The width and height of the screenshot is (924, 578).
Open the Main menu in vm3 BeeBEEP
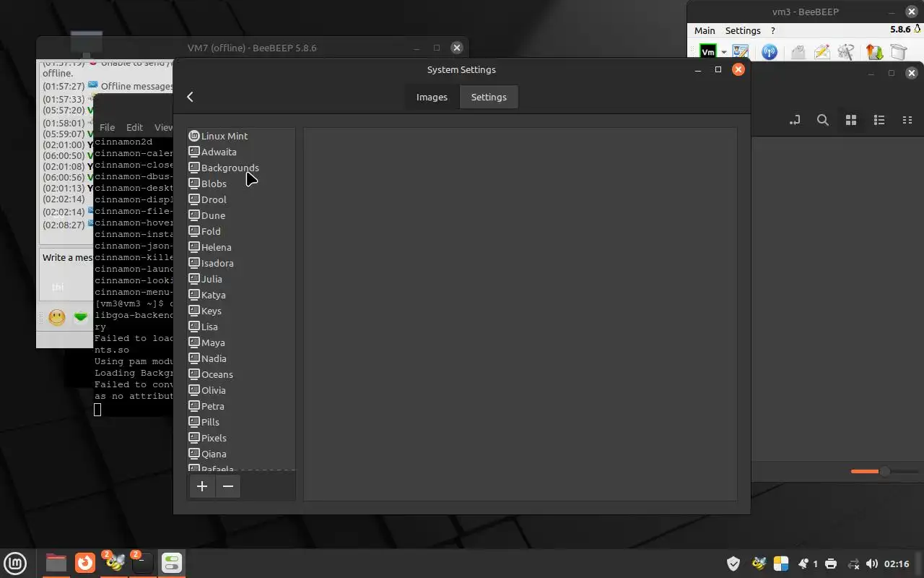(x=705, y=30)
